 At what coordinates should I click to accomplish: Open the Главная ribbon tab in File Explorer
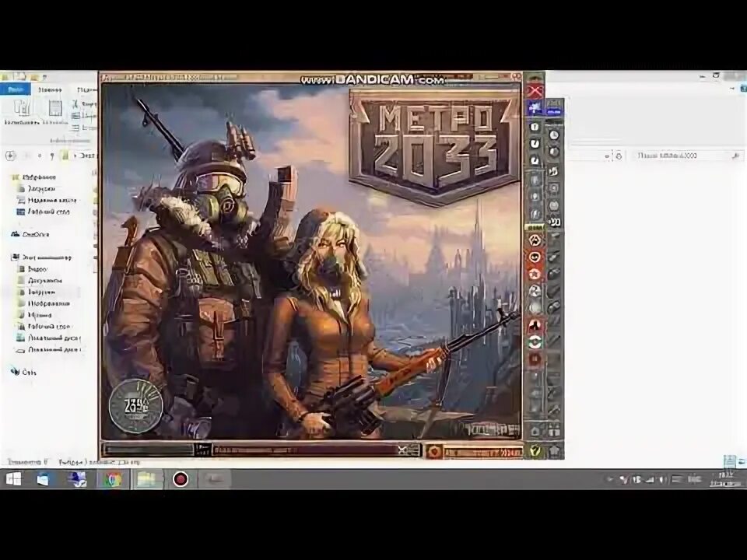point(50,89)
